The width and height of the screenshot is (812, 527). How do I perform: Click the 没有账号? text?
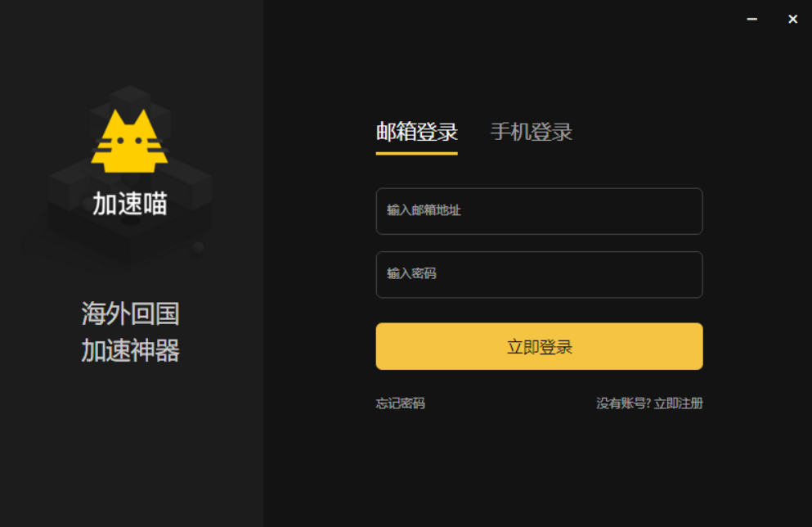coord(623,403)
